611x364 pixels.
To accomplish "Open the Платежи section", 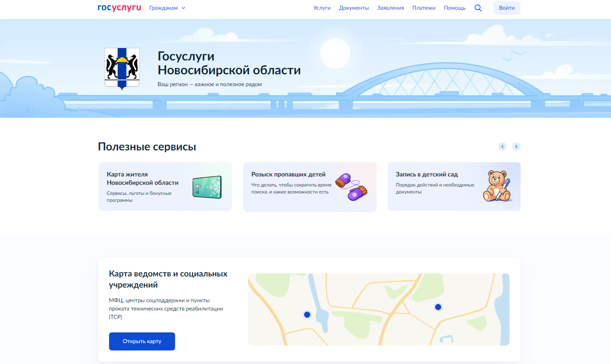I will point(424,8).
